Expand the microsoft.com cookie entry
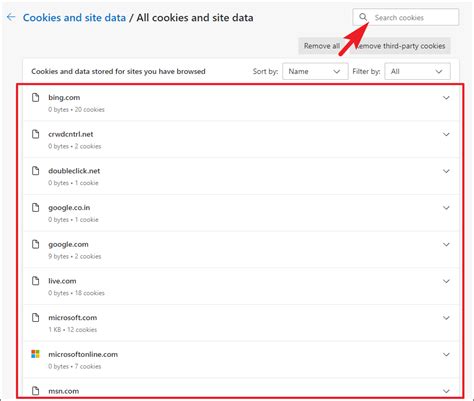Screen dimensions: 474x401 pyautogui.click(x=446, y=318)
